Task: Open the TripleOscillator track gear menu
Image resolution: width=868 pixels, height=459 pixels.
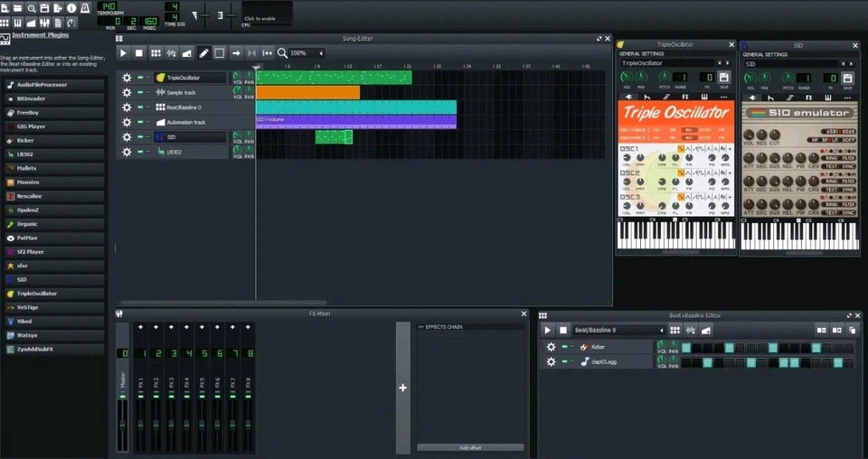Action: coord(127,78)
